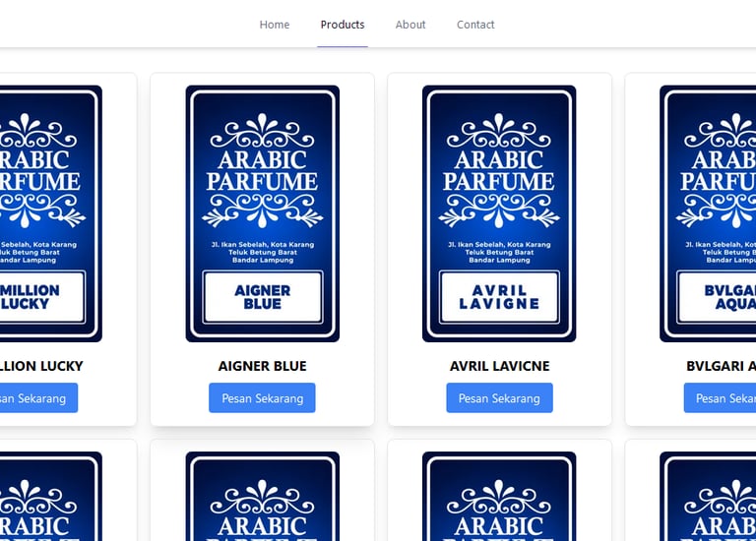
Task: View the Million Lucky label image
Action: pos(51,213)
